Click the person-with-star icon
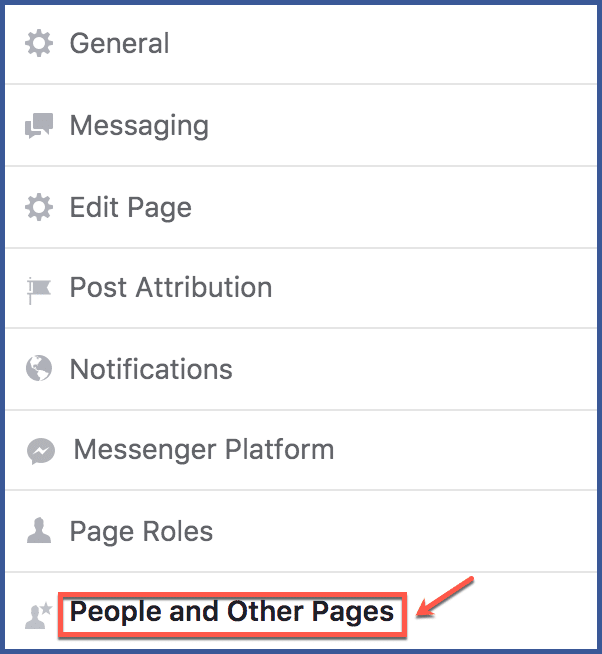The width and height of the screenshot is (602, 654). (38, 616)
